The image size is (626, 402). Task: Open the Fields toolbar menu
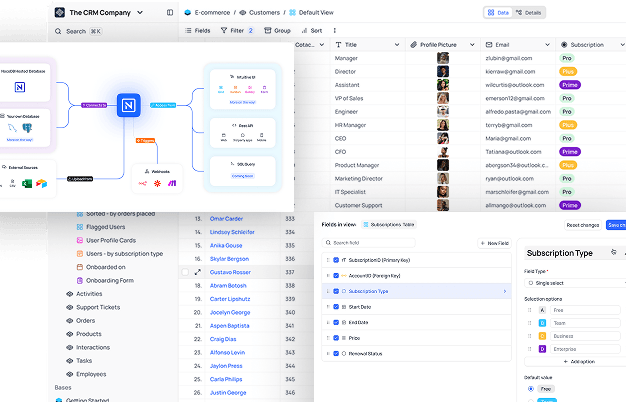198,30
